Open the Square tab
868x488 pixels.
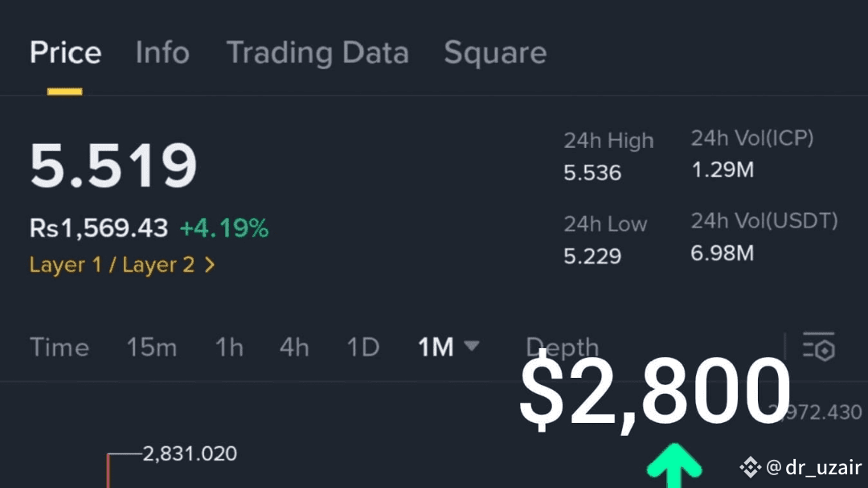pyautogui.click(x=495, y=53)
